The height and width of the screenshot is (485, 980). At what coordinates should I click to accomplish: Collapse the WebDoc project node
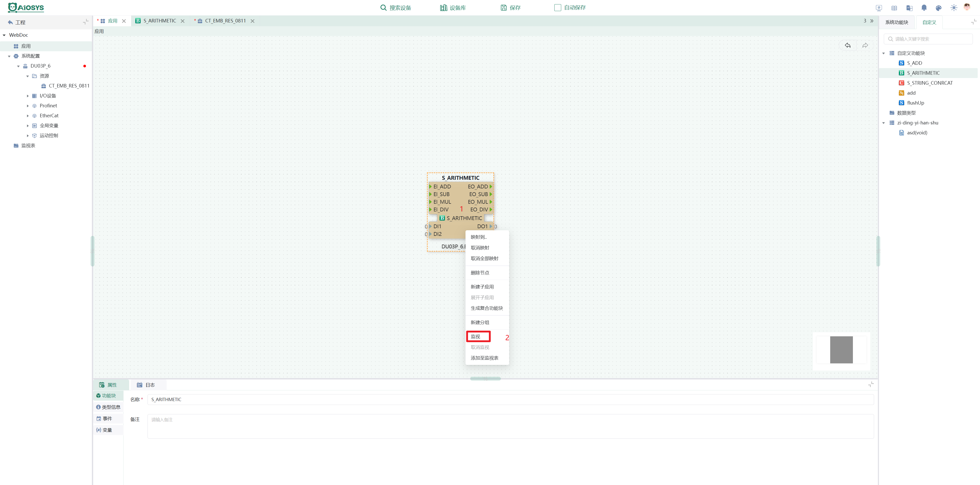pos(4,35)
